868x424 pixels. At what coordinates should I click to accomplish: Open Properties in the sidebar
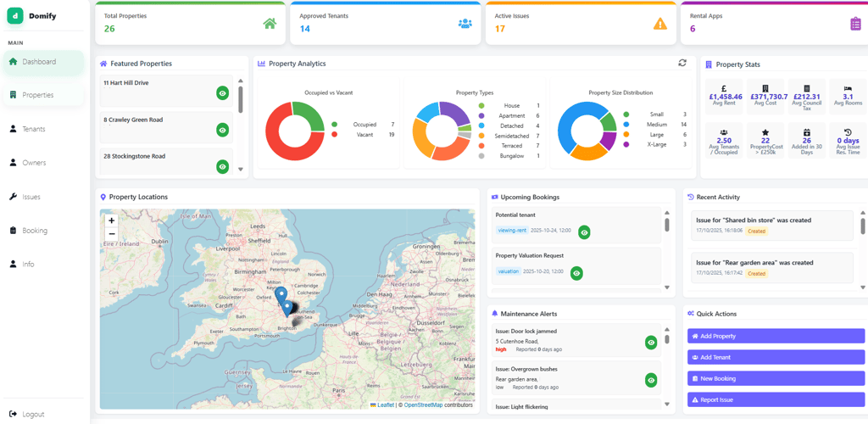44,95
